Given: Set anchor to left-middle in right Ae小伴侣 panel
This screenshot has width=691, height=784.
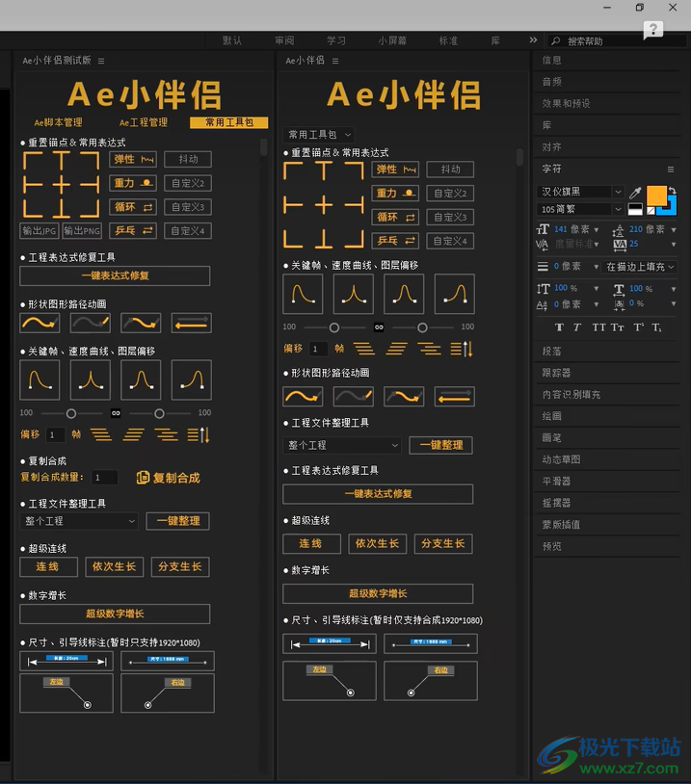Looking at the screenshot, I should tap(293, 205).
